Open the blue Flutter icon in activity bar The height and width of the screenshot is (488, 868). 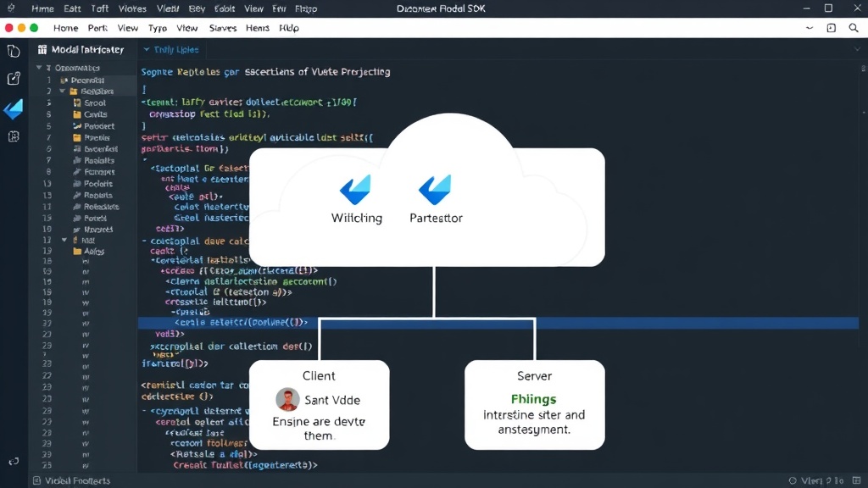point(14,109)
